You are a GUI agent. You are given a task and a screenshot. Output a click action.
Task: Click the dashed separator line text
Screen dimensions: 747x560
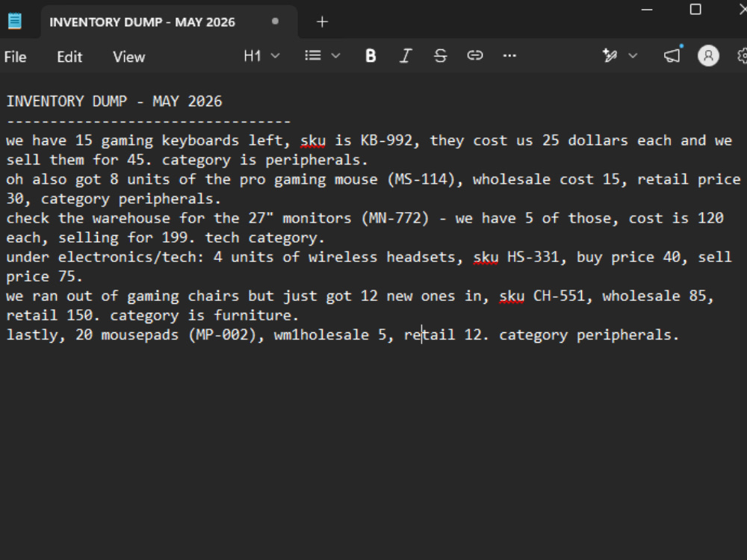pos(149,122)
